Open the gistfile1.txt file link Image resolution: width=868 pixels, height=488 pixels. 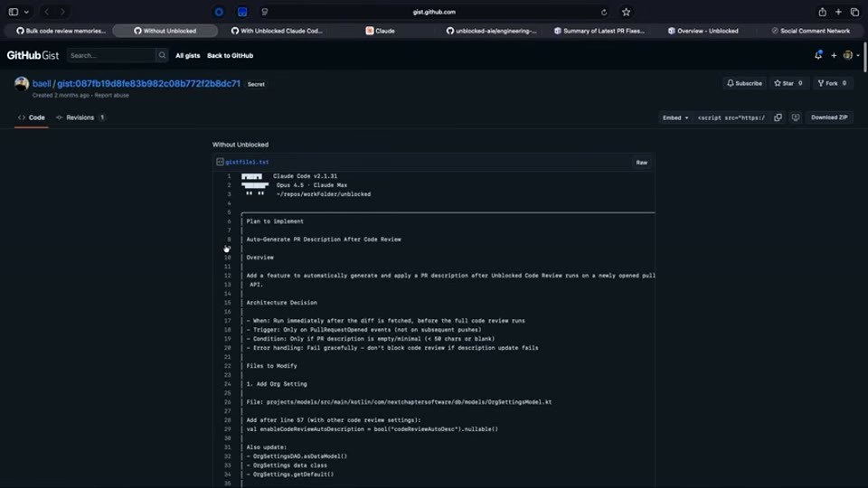(247, 162)
